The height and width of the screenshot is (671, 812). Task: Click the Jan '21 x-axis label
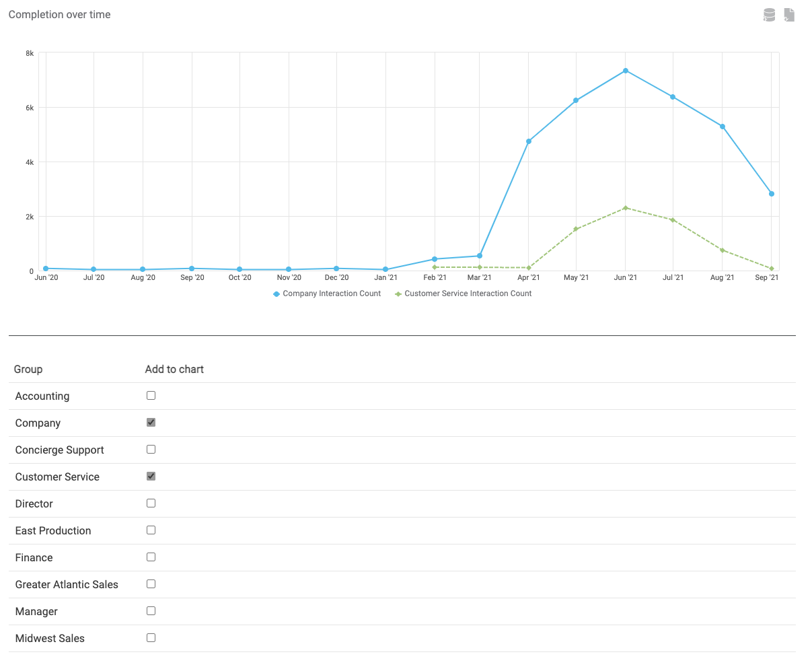coord(385,278)
